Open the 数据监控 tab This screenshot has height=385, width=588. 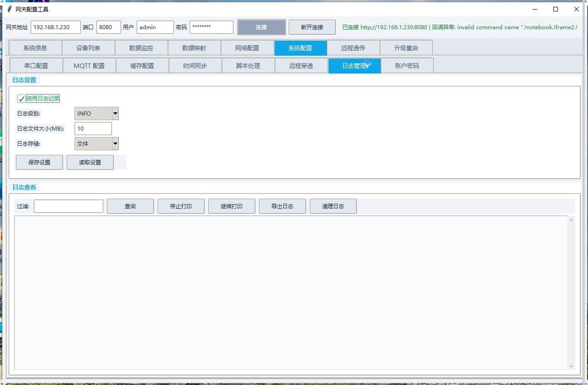click(x=141, y=48)
